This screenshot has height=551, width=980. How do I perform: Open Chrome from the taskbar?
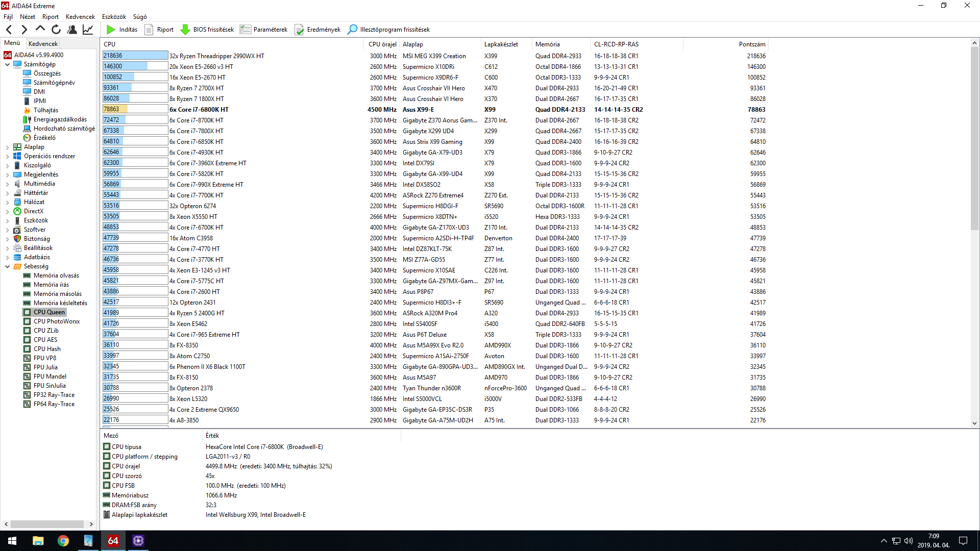click(63, 541)
